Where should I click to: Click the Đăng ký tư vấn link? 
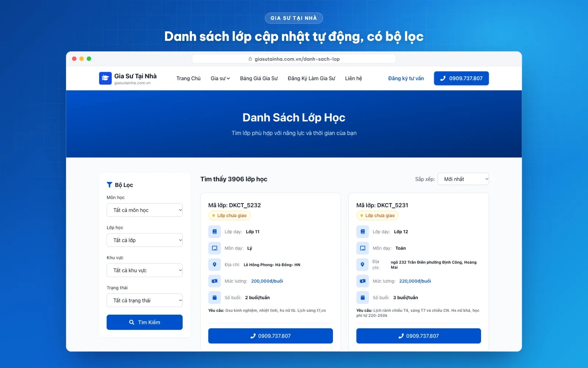click(406, 78)
